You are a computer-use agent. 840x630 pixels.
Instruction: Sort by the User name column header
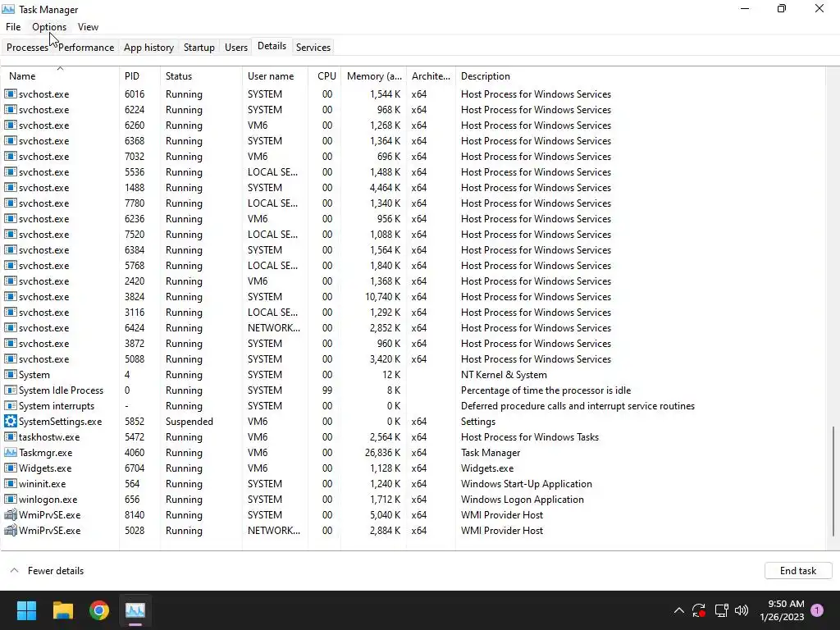coord(276,76)
